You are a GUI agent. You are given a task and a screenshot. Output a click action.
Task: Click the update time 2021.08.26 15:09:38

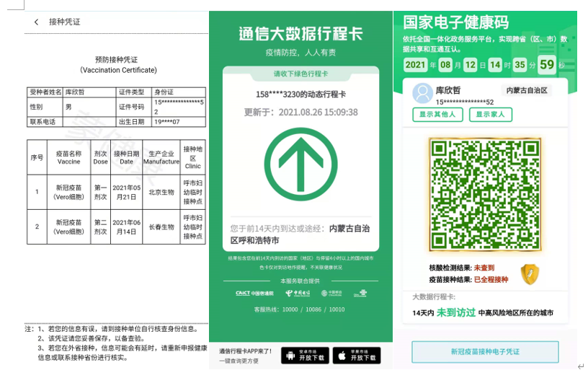pos(318,113)
